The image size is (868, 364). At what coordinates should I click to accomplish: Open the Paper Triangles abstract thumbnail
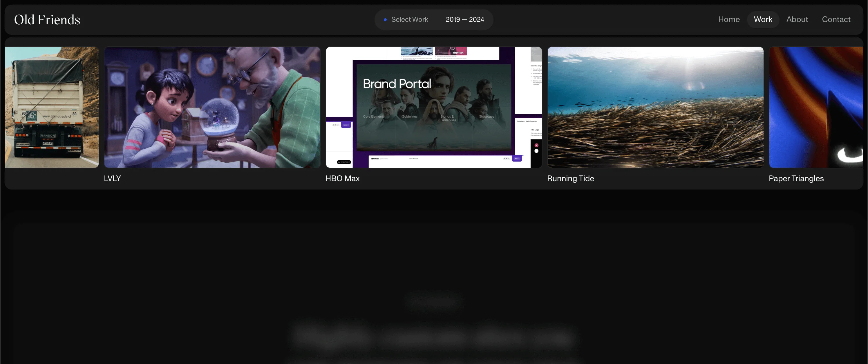816,107
